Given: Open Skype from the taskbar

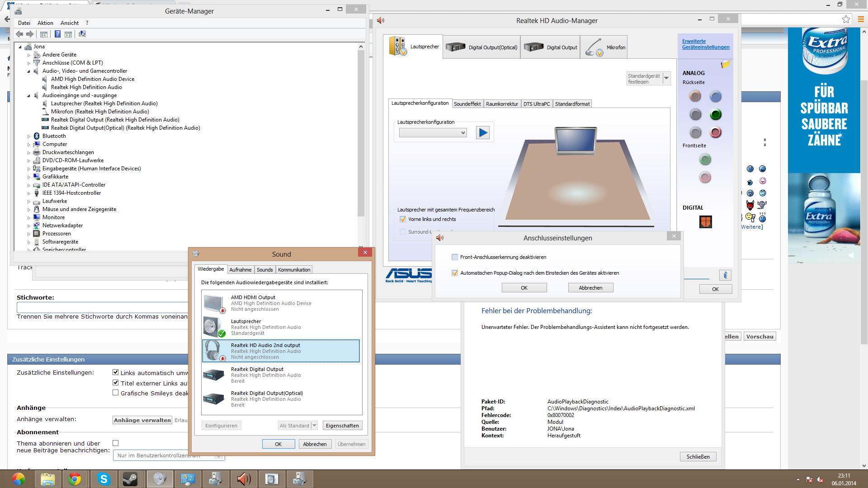Looking at the screenshot, I should [x=104, y=479].
